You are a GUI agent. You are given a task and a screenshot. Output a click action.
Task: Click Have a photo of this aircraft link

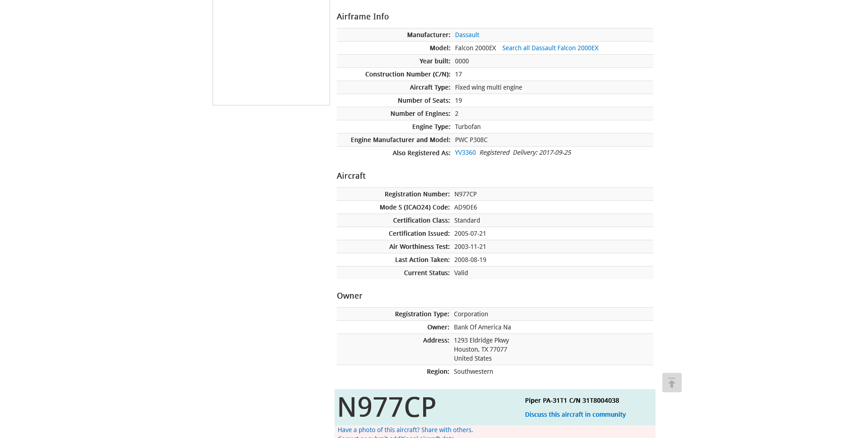(x=405, y=430)
